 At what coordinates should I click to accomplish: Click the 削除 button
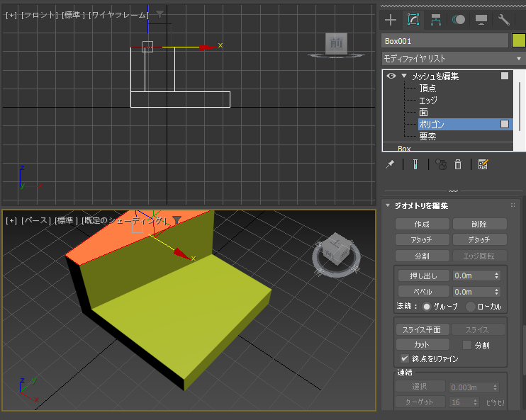click(479, 224)
